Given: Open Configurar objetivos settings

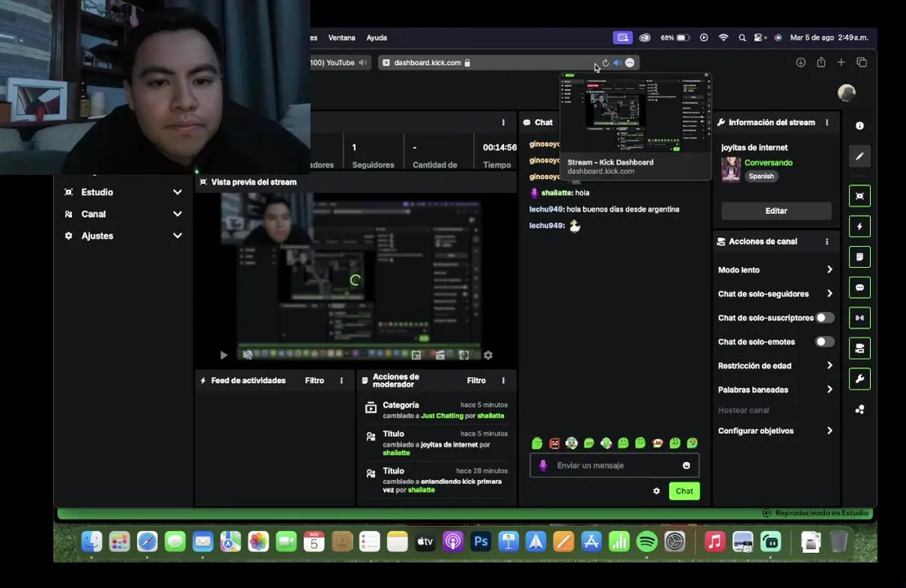Looking at the screenshot, I should (x=774, y=430).
